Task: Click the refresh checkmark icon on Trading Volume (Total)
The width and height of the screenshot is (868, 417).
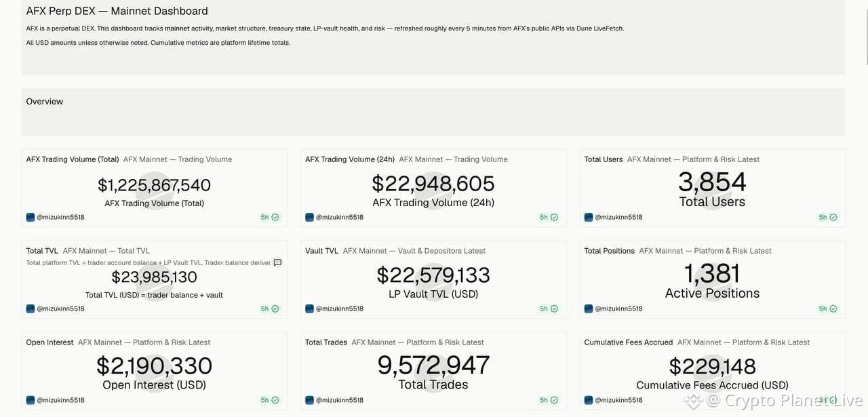Action: coord(275,218)
